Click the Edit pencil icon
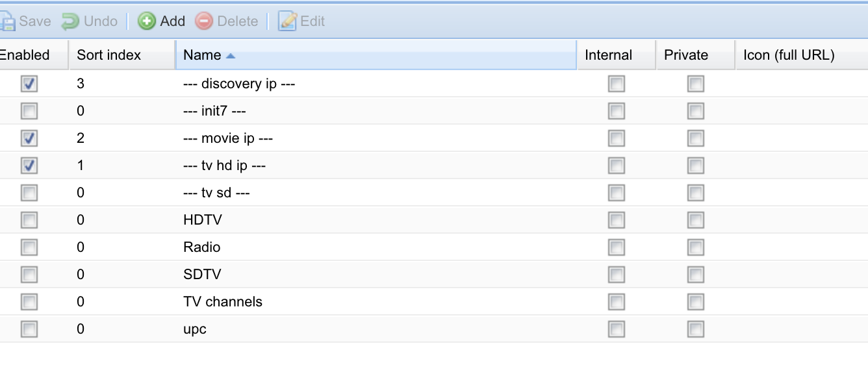The image size is (868, 383). [x=287, y=21]
